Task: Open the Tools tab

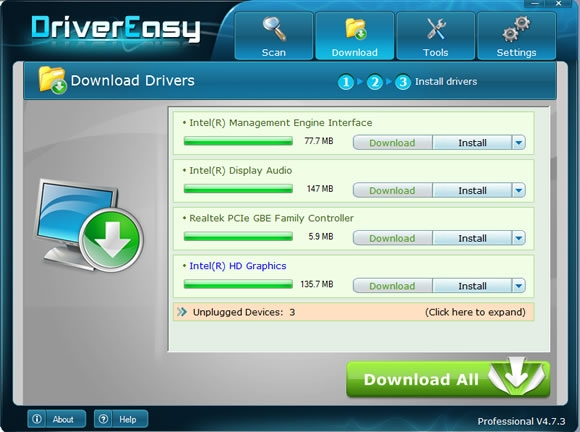Action: 435,36
